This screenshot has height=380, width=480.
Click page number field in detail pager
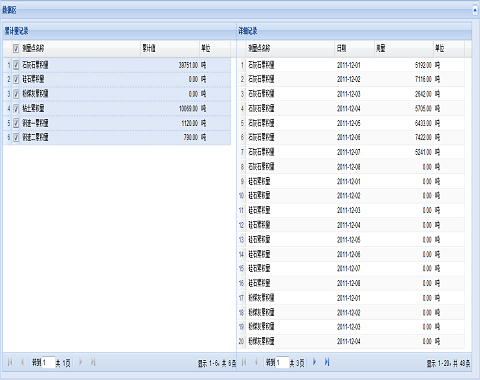click(x=282, y=362)
